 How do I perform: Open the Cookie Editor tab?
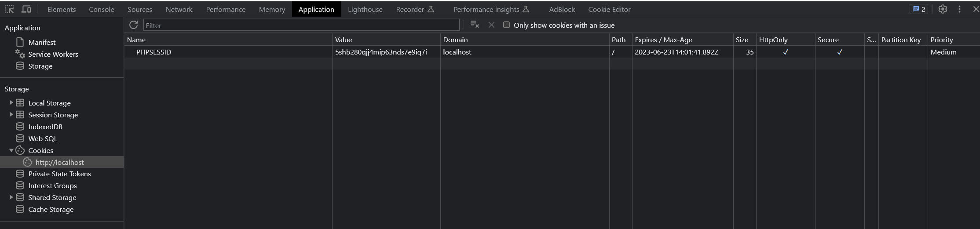[609, 9]
